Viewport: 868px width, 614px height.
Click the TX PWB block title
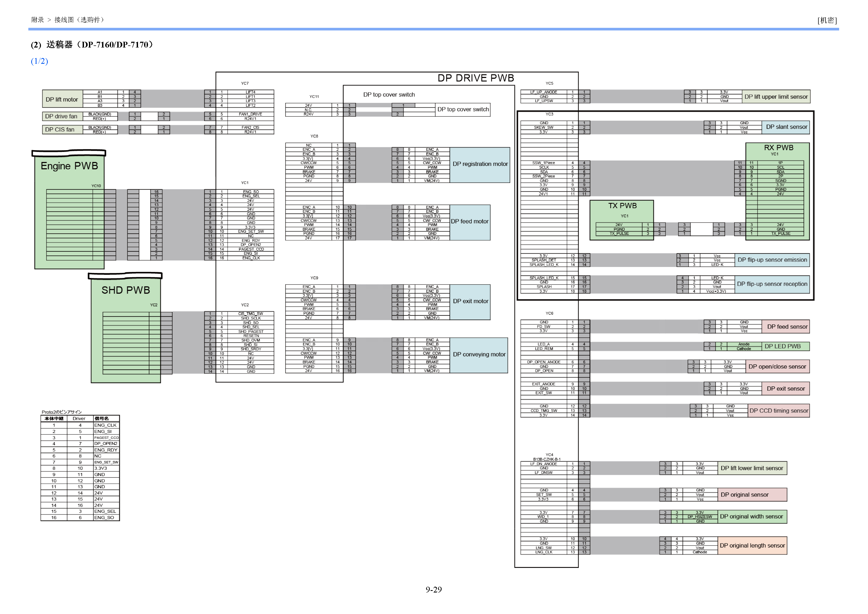coord(622,206)
